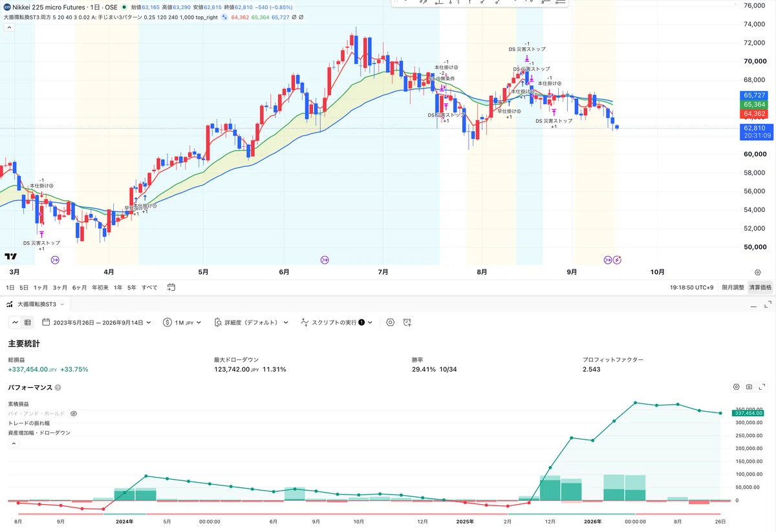
Task: Select the 1日 time range
Action: 10,287
